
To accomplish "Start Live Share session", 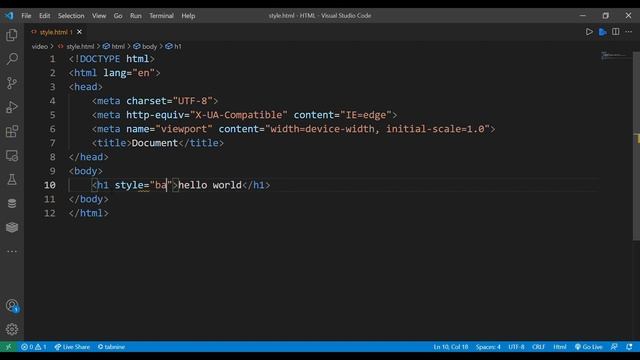I will pos(72,347).
